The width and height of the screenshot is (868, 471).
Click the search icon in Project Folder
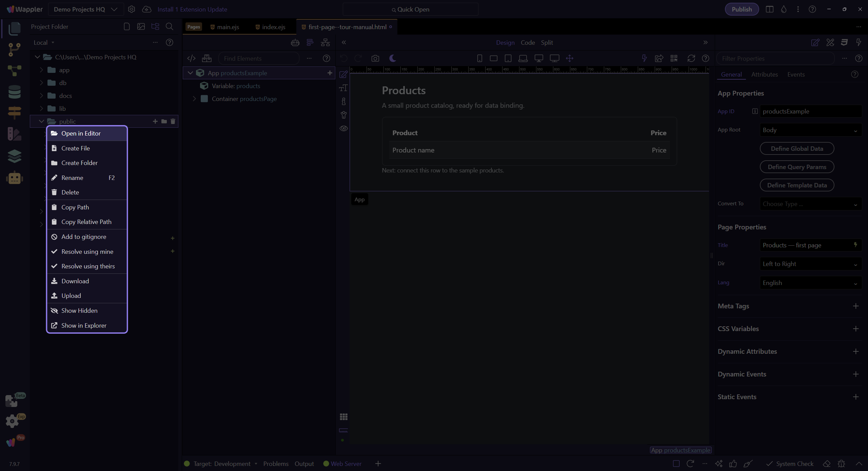click(169, 26)
